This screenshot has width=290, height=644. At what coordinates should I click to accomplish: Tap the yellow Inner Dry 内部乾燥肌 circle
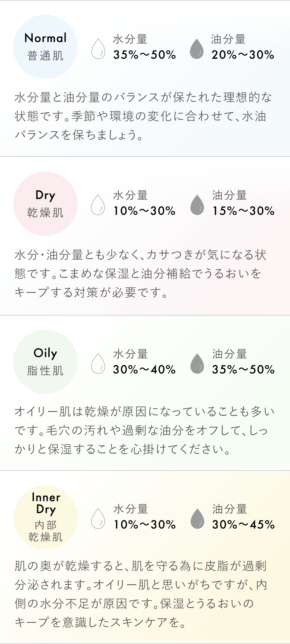click(x=45, y=517)
